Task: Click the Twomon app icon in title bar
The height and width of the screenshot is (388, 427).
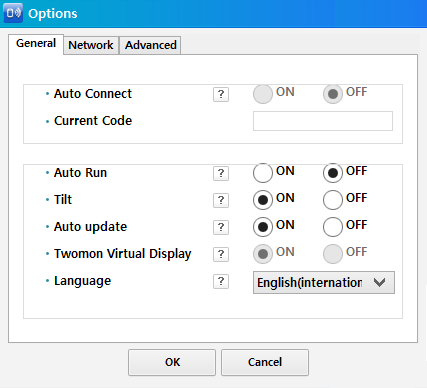Action: pos(13,13)
